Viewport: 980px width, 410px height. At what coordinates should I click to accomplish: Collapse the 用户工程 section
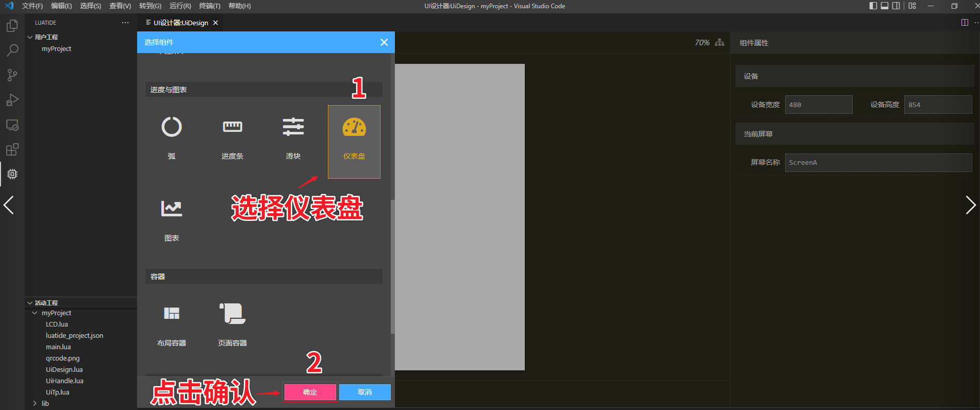click(x=30, y=37)
